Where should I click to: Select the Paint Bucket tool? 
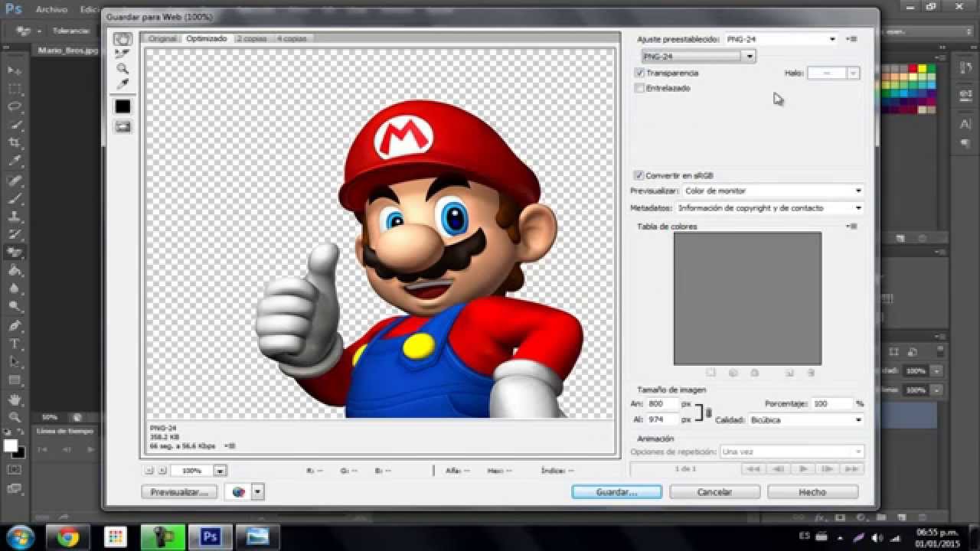tap(15, 270)
